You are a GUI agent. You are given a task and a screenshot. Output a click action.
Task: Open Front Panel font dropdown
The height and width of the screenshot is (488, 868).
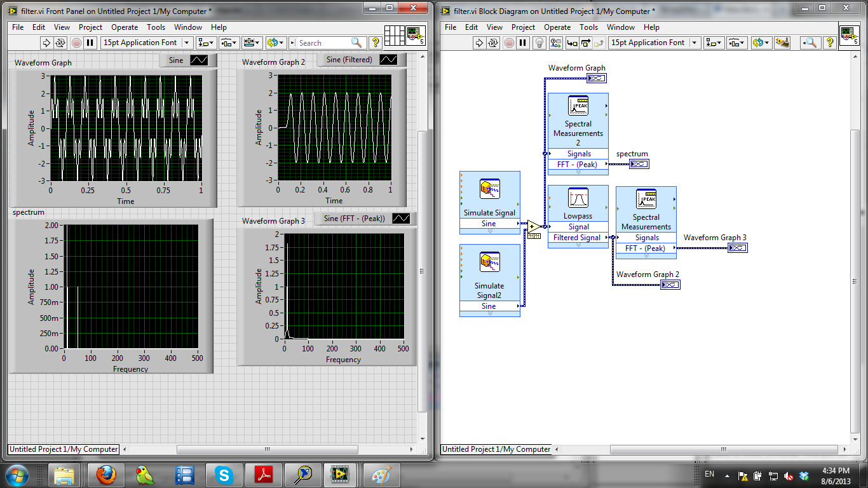[x=147, y=43]
